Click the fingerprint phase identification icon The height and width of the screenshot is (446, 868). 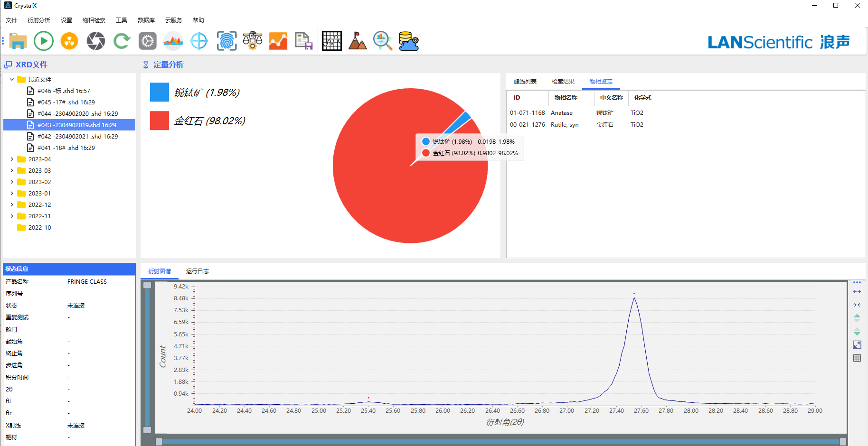click(x=226, y=41)
